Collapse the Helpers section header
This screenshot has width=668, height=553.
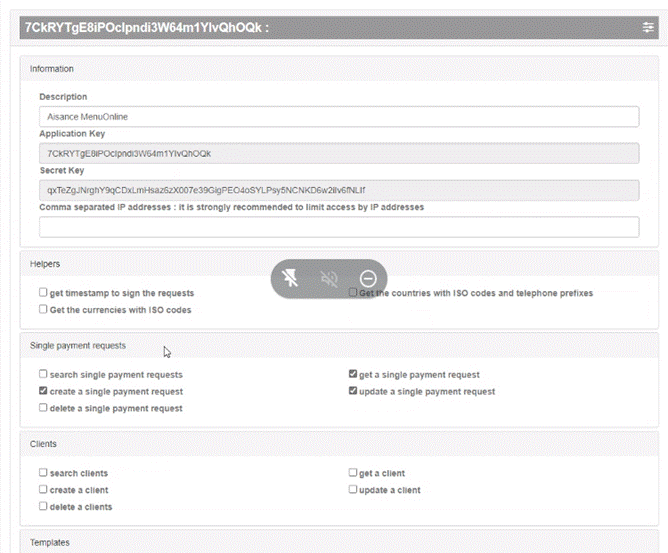point(339,264)
